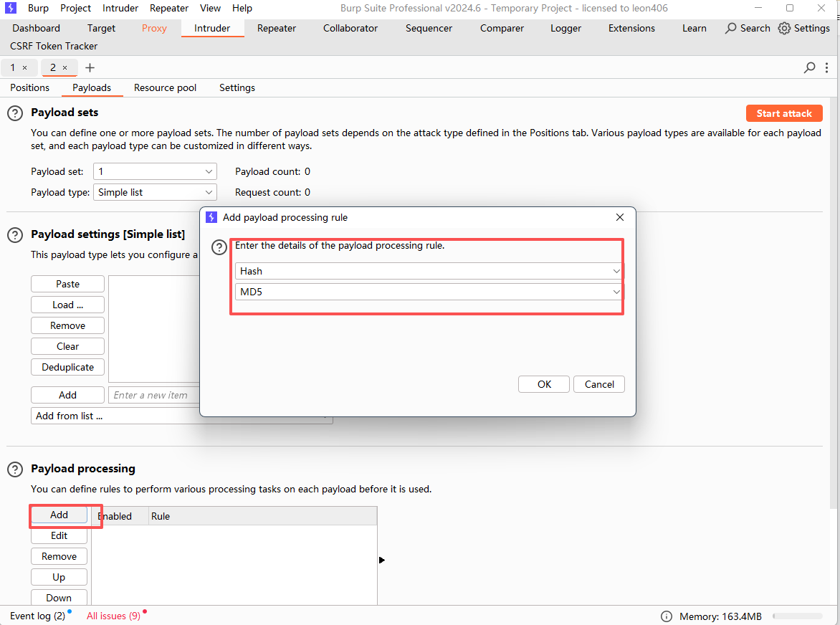Confirm the rule with OK button
The width and height of the screenshot is (840, 625).
(x=544, y=384)
